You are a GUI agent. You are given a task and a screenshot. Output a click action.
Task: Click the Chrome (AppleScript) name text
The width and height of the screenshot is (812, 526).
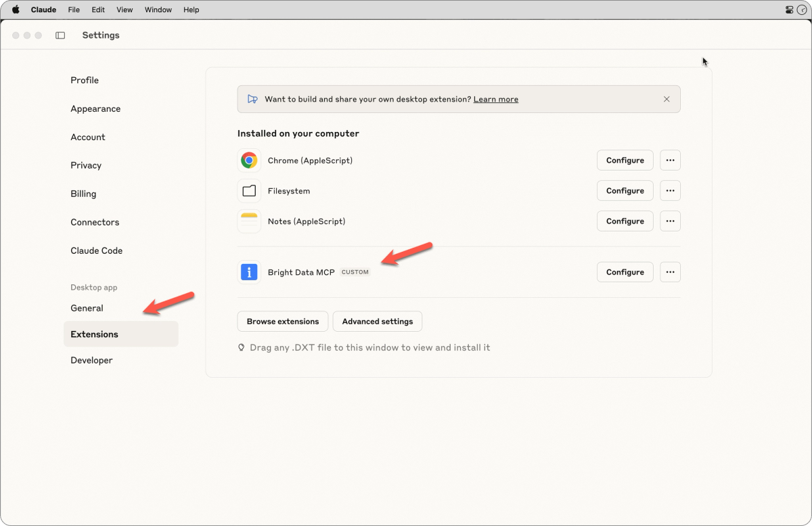(310, 160)
